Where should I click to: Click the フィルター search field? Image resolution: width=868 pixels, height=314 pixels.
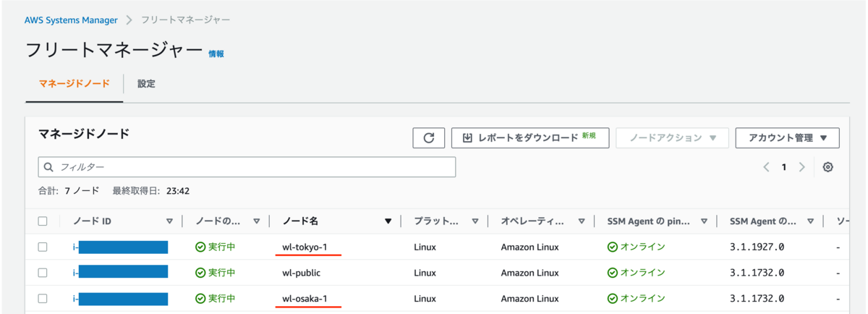(x=247, y=167)
